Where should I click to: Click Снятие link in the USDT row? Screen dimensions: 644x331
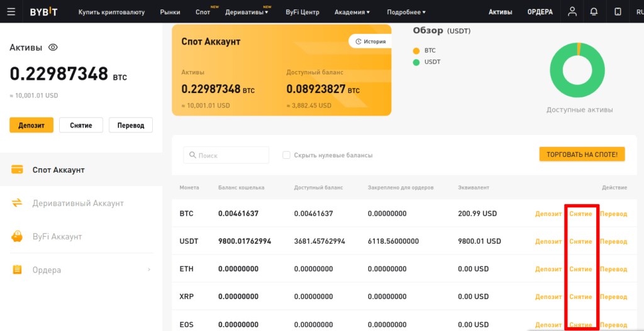pyautogui.click(x=580, y=241)
